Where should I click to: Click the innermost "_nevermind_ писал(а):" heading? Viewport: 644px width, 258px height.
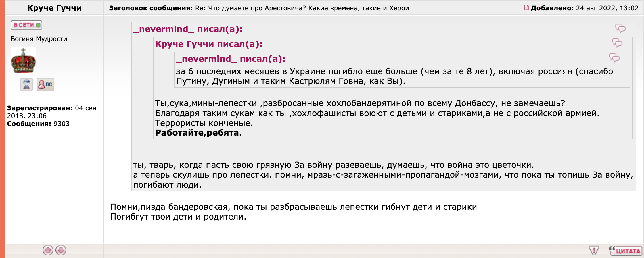(x=231, y=59)
